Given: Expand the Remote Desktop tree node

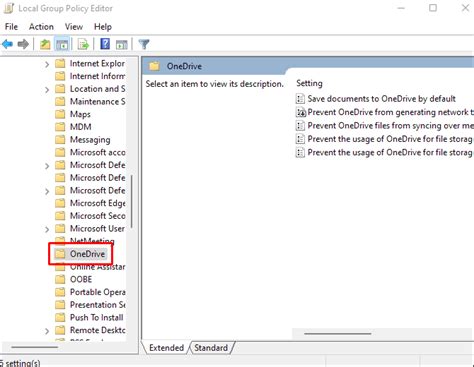Looking at the screenshot, I should click(x=47, y=331).
